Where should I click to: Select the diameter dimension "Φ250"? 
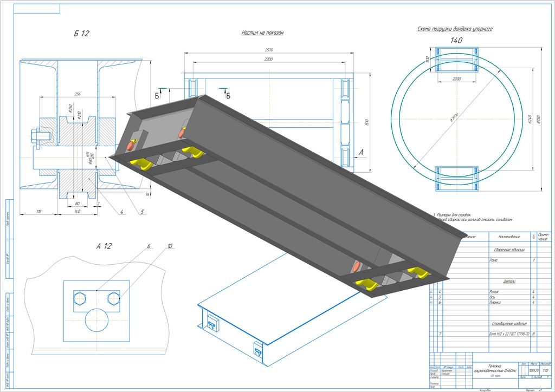tap(70, 107)
